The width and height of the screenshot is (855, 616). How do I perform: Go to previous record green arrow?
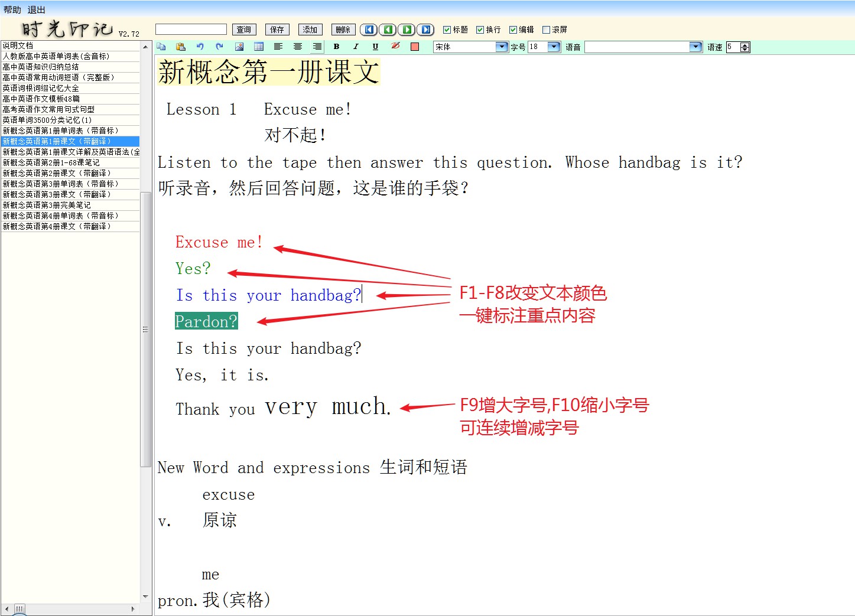tap(388, 30)
